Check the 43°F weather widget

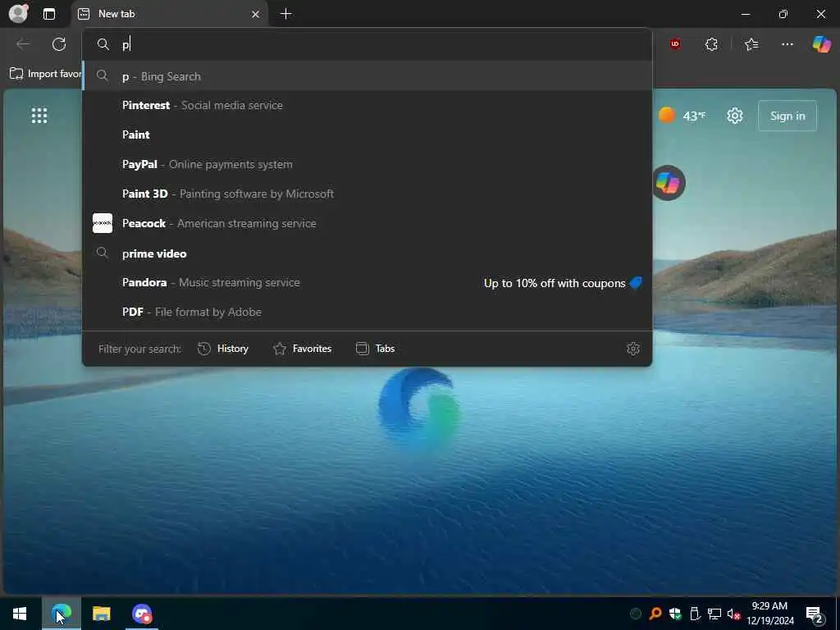[682, 116]
